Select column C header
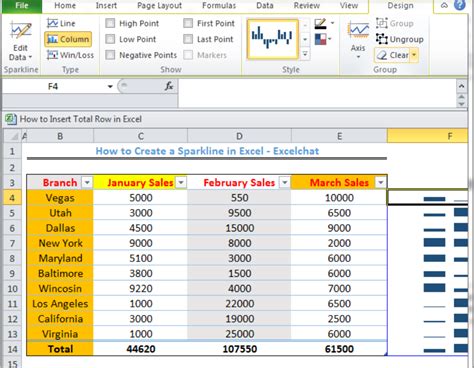The image size is (474, 368). (141, 136)
